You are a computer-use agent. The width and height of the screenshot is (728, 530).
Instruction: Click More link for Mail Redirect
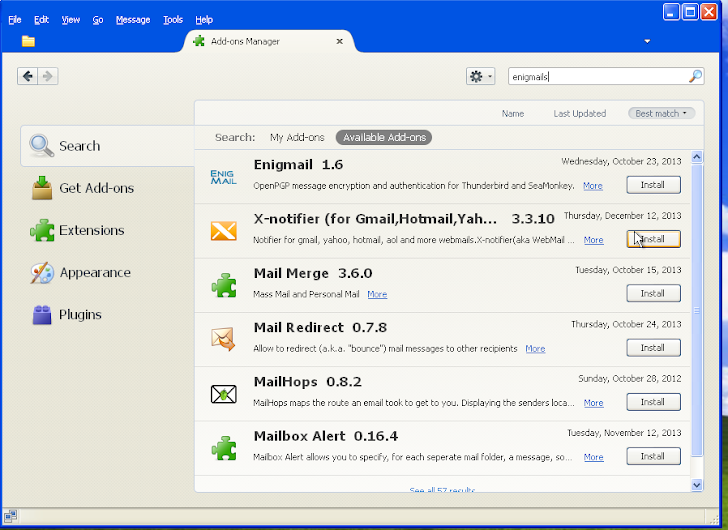535,349
